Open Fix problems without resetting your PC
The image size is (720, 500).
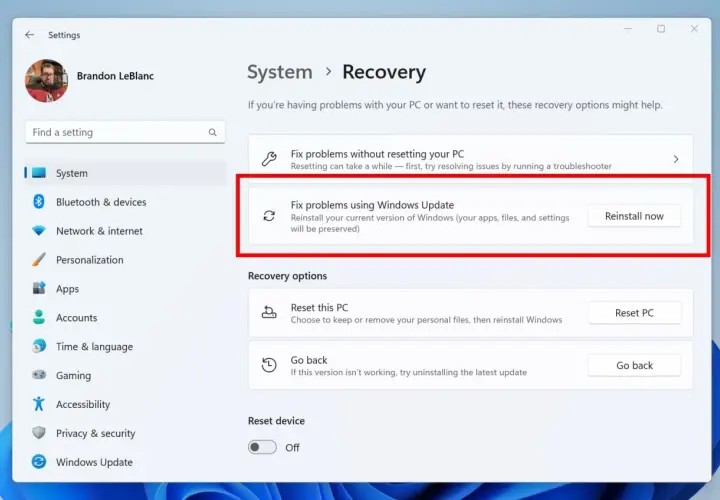click(471, 159)
